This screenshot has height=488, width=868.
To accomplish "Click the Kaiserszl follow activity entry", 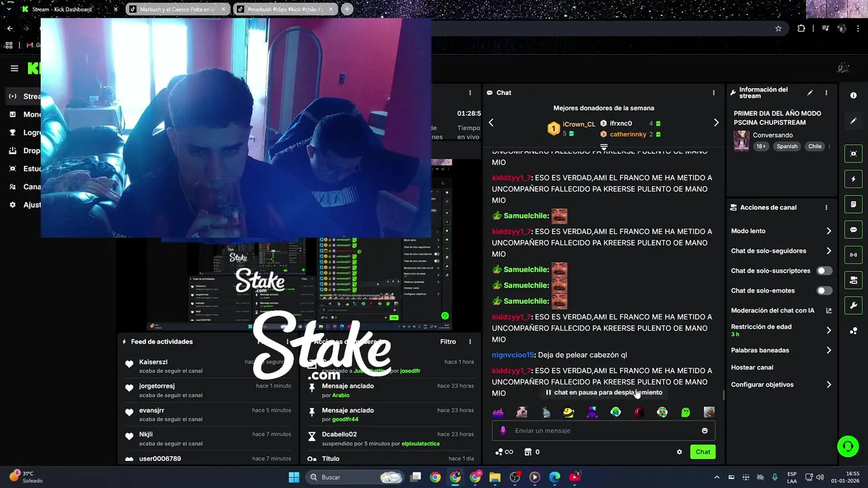I will point(208,366).
